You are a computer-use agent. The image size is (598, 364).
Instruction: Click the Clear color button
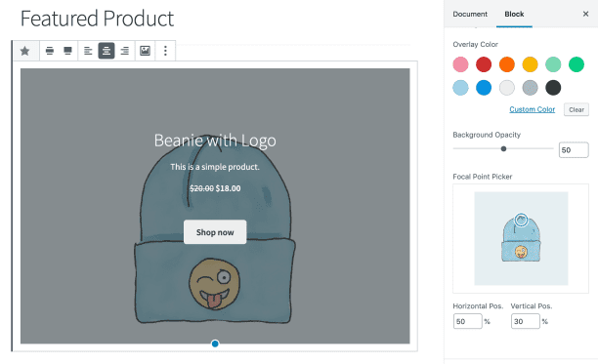[577, 109]
